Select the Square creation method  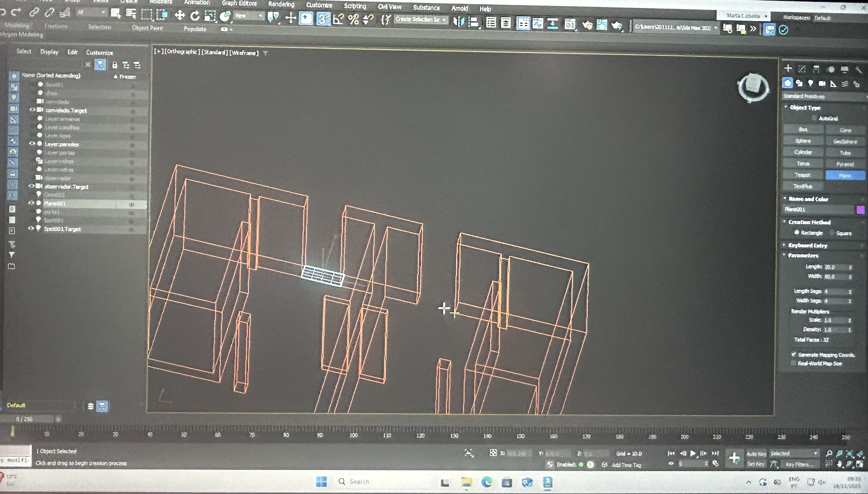pyautogui.click(x=832, y=233)
